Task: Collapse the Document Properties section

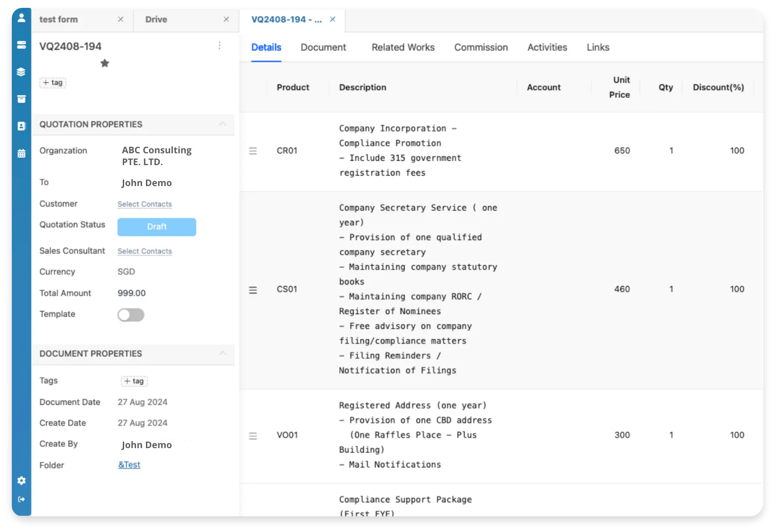Action: (223, 354)
